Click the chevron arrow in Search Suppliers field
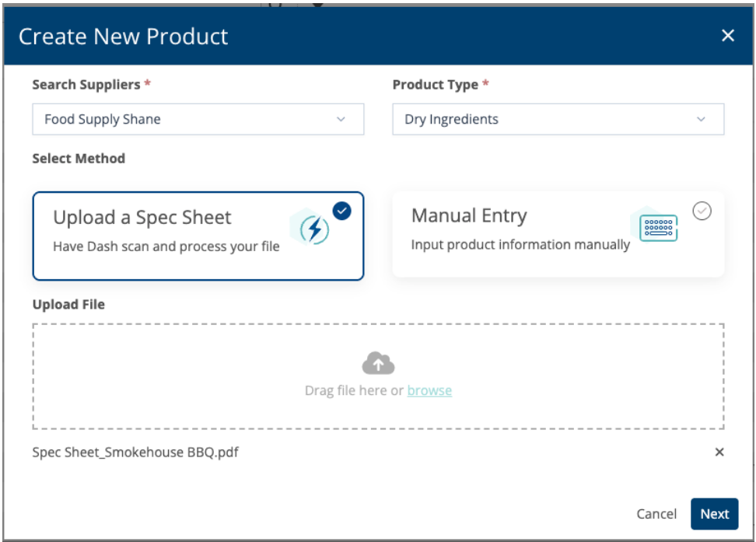Screen dimensions: 756x542 (x=341, y=120)
